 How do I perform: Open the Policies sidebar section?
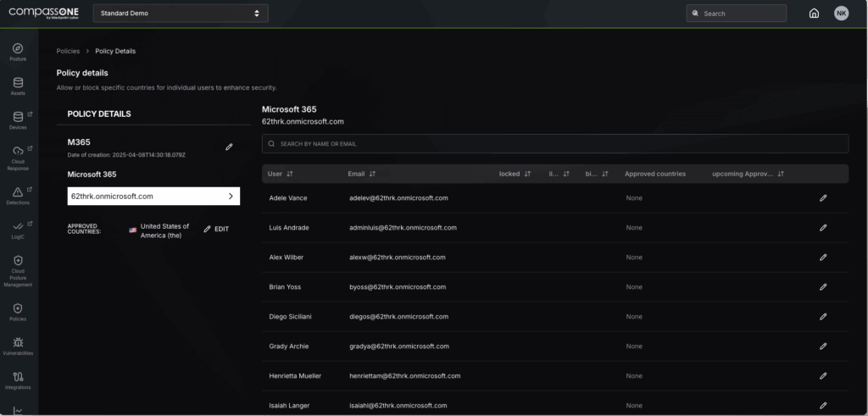(x=18, y=312)
